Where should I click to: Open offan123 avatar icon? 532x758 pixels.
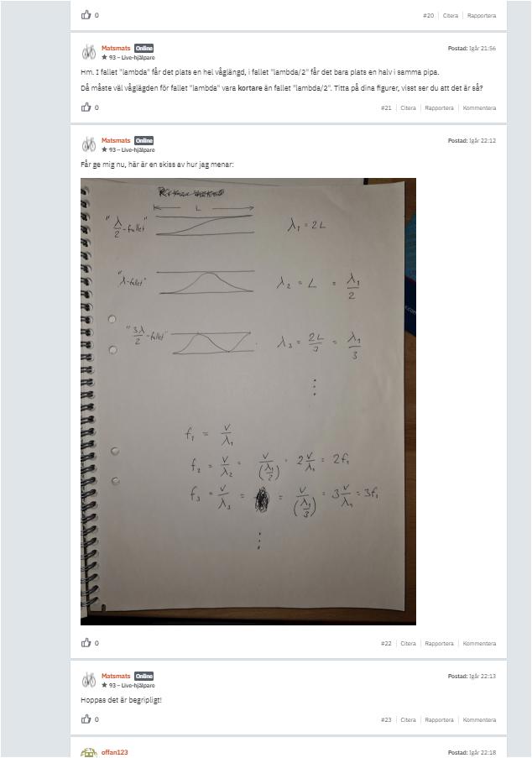pos(88,753)
